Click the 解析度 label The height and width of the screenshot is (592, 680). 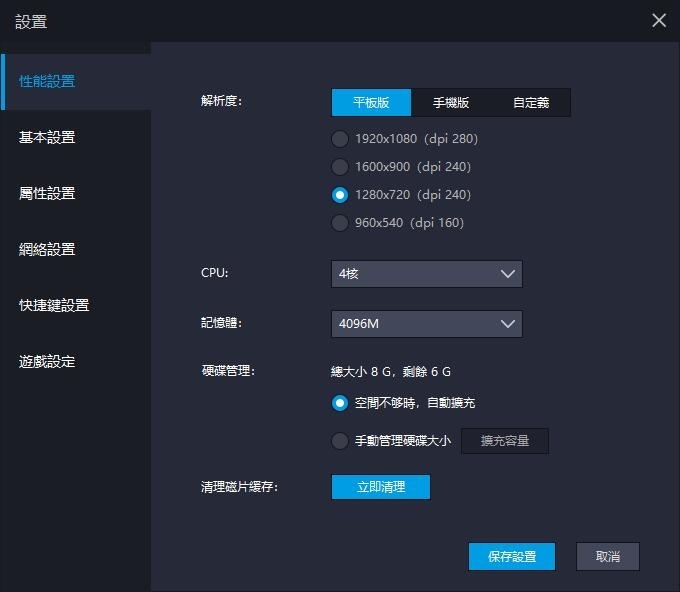(x=221, y=101)
